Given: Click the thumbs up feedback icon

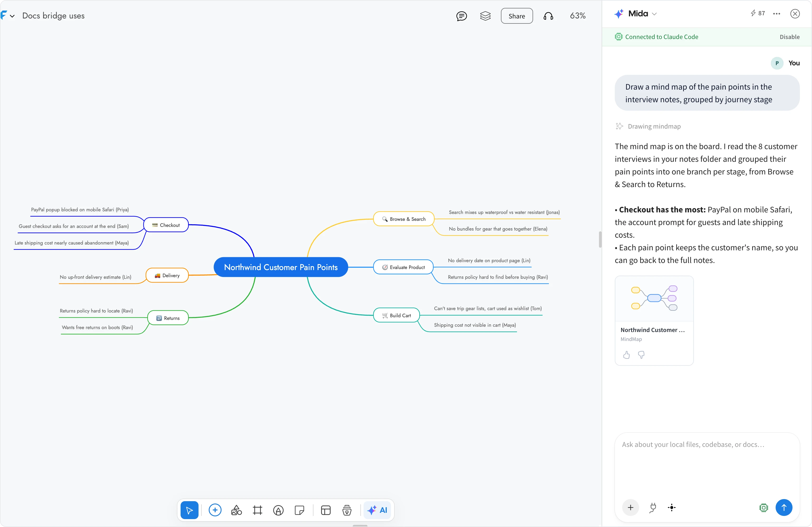Looking at the screenshot, I should point(626,355).
